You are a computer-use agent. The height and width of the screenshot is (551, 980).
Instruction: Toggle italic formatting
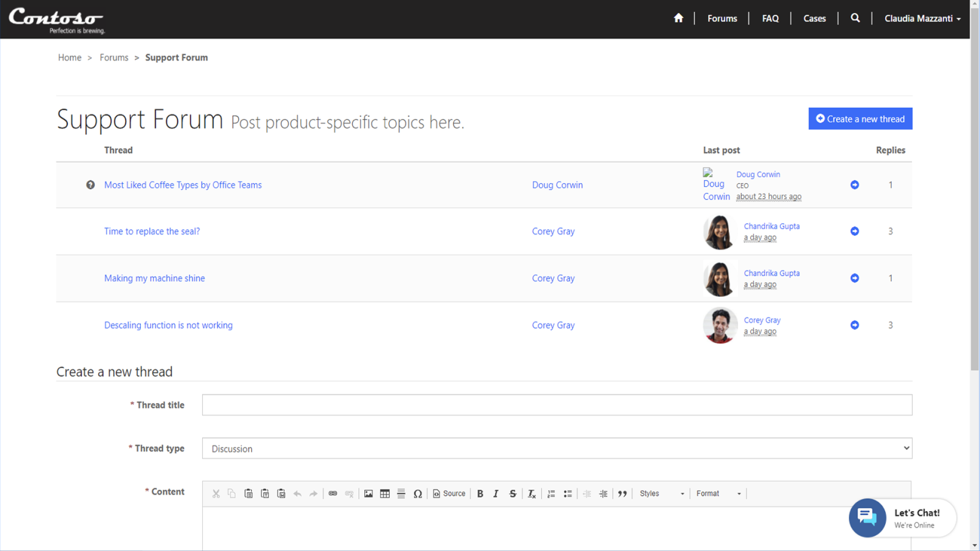coord(496,493)
